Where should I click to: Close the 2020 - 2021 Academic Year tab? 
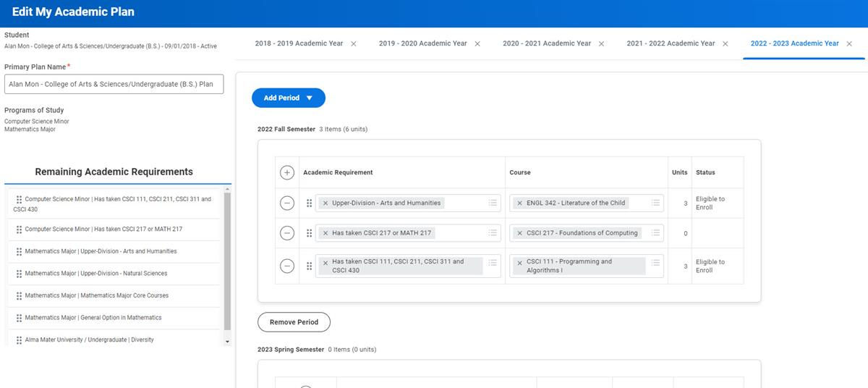[602, 44]
